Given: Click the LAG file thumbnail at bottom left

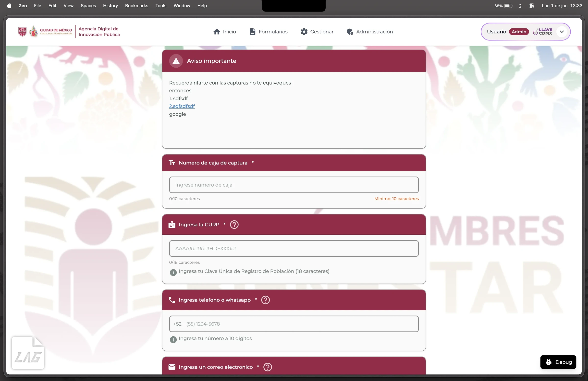Looking at the screenshot, I should (x=28, y=353).
